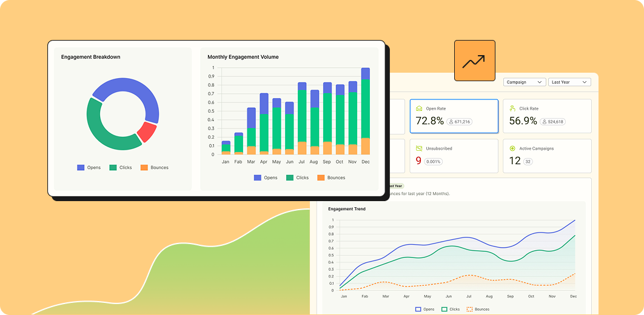Image resolution: width=644 pixels, height=315 pixels.
Task: Click the Open Rate envelope icon
Action: click(418, 108)
